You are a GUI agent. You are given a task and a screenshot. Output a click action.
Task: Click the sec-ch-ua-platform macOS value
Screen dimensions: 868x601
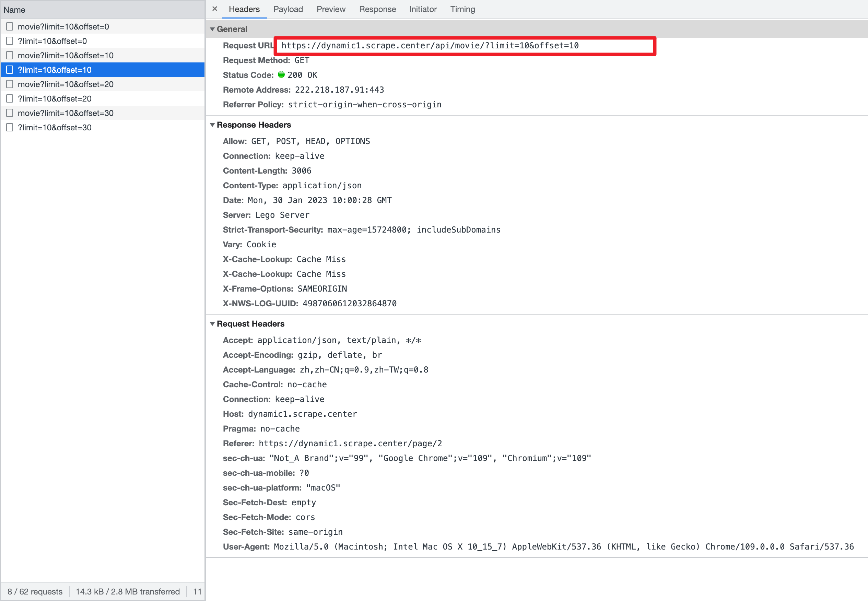pyautogui.click(x=323, y=488)
